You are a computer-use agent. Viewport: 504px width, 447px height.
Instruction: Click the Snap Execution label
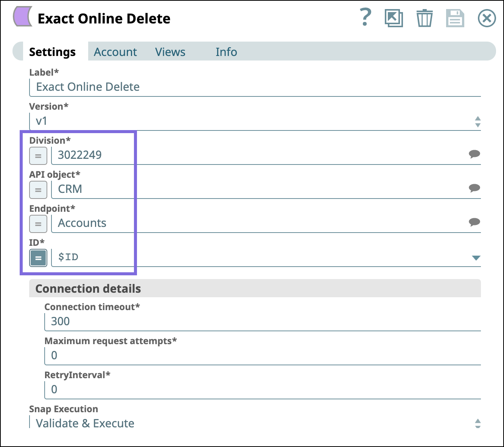(x=64, y=409)
